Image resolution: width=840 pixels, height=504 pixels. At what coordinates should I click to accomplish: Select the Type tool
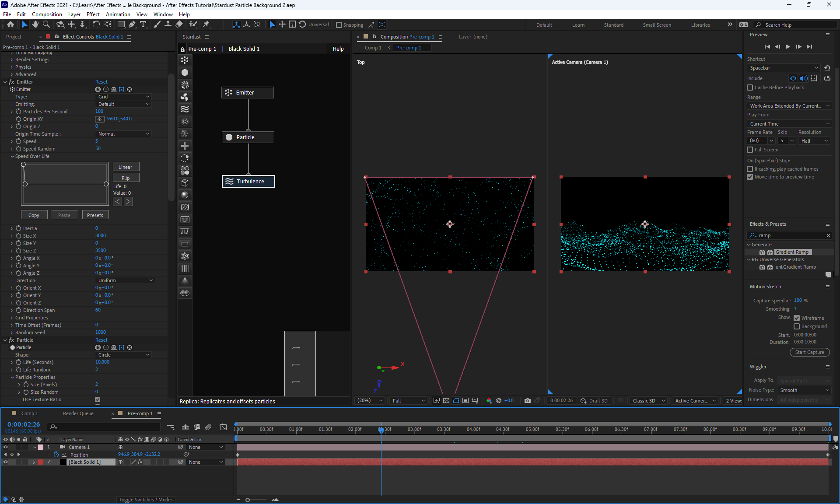point(143,24)
